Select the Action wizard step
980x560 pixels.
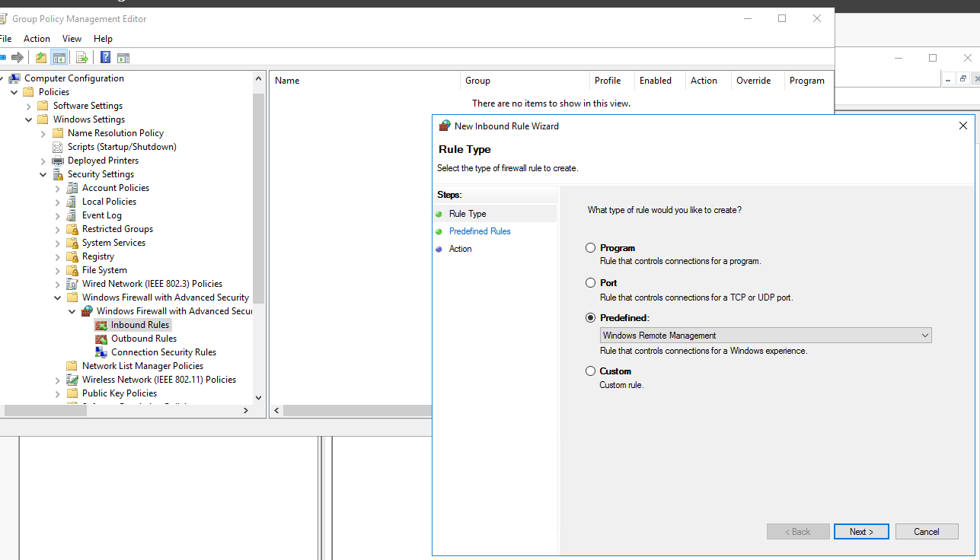(461, 249)
